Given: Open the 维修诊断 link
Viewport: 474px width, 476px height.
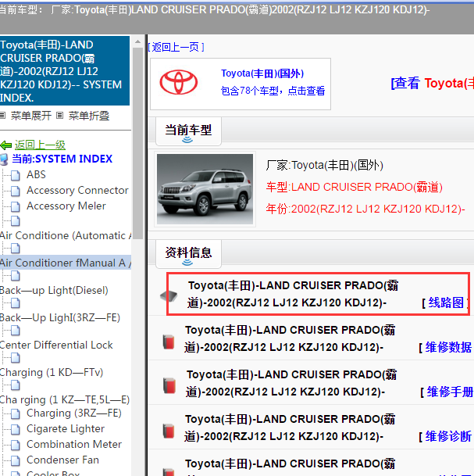Looking at the screenshot, I should [448, 437].
